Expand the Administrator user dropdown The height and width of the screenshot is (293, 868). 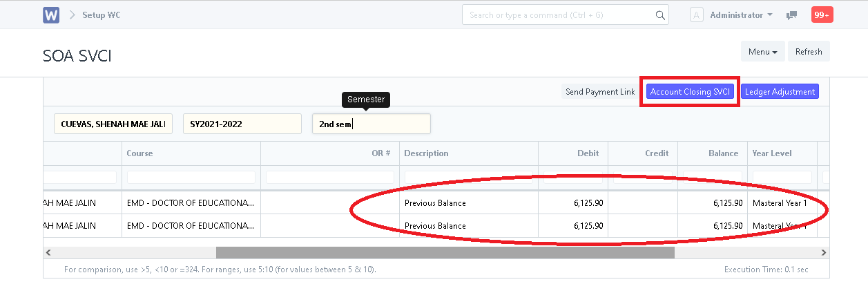click(x=742, y=15)
